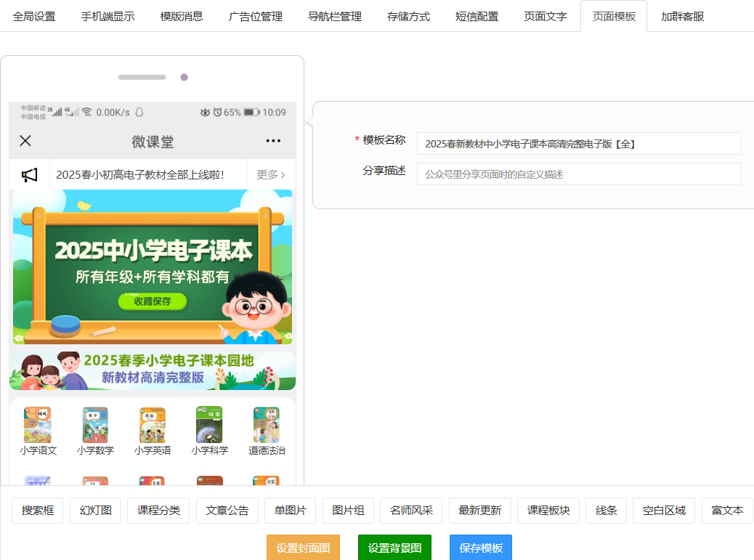754x560 pixels.
Task: Select the 小学语文 textbook icon
Action: click(x=38, y=426)
